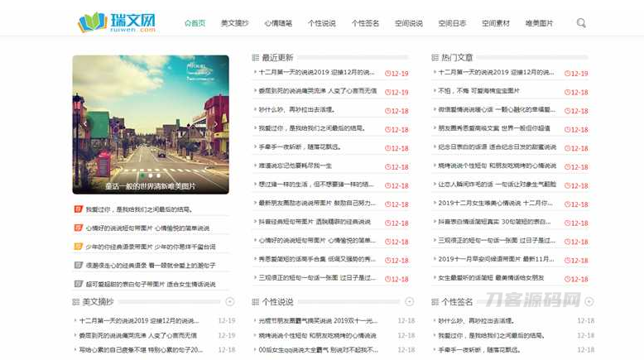Open 2019十二月女生唯美心情说说 article
Screen dimensions: 644x360
(x=495, y=203)
